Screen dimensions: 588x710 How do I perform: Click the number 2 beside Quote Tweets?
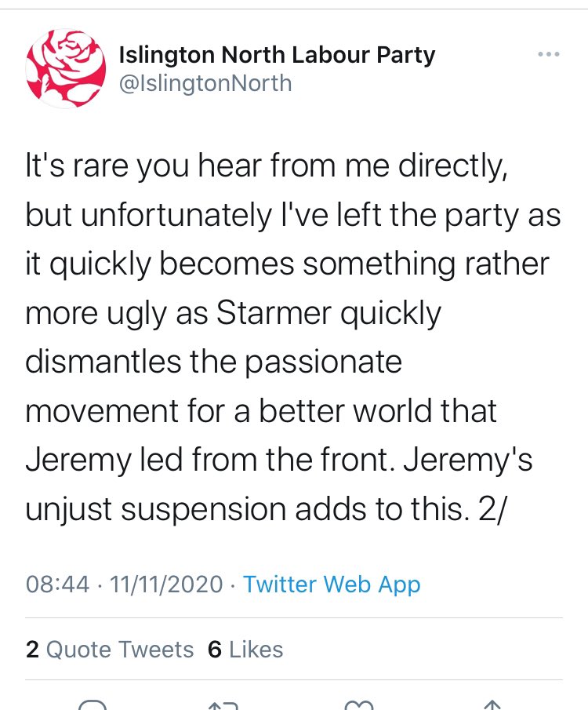[32, 650]
